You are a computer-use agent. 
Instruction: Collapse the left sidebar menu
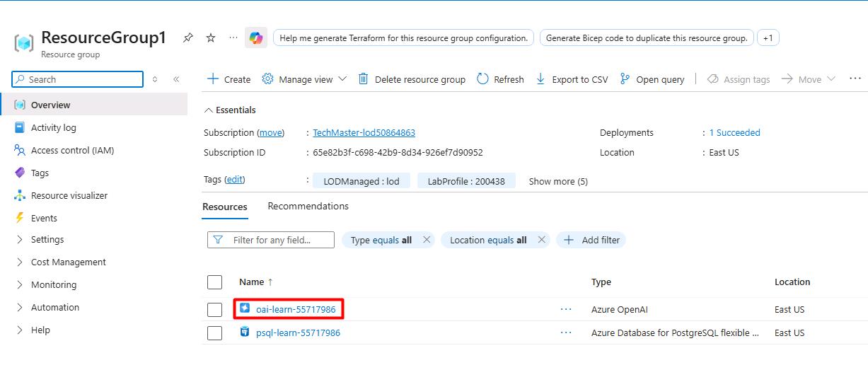tap(176, 79)
